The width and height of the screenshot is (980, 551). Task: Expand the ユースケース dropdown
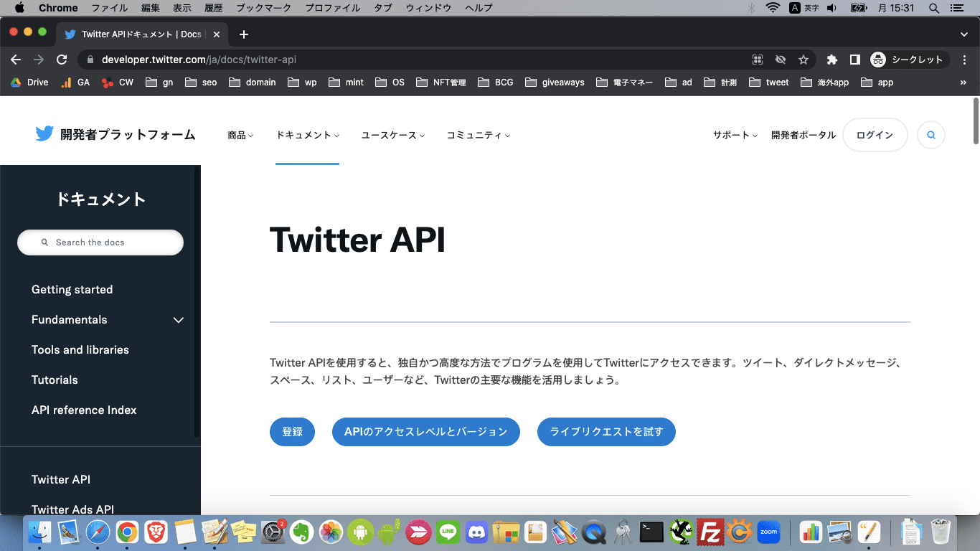393,135
